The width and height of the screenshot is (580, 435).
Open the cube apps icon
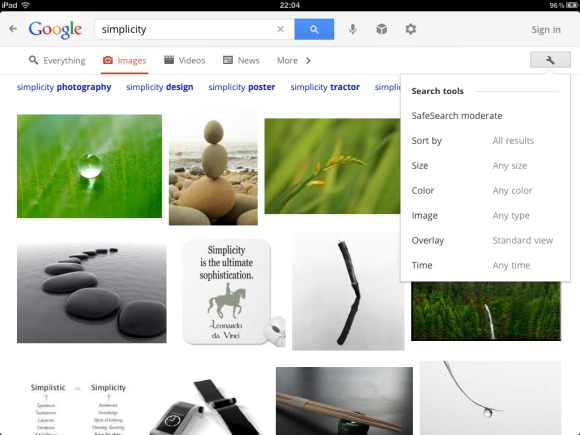point(381,29)
